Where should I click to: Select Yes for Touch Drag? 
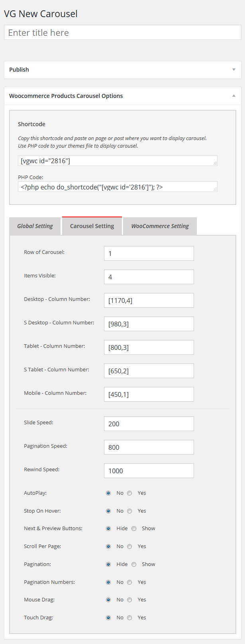click(129, 618)
